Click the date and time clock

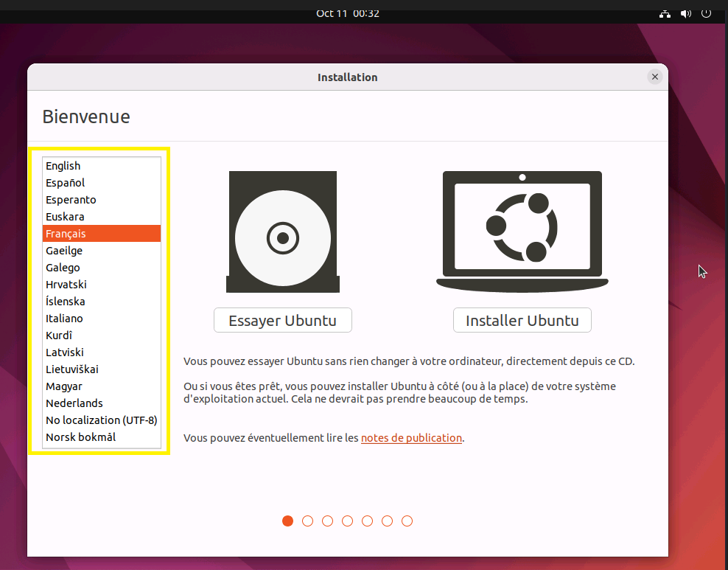tap(348, 13)
